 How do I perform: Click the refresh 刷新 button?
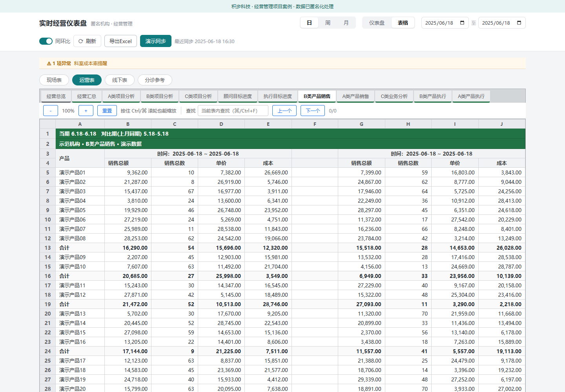click(x=87, y=41)
